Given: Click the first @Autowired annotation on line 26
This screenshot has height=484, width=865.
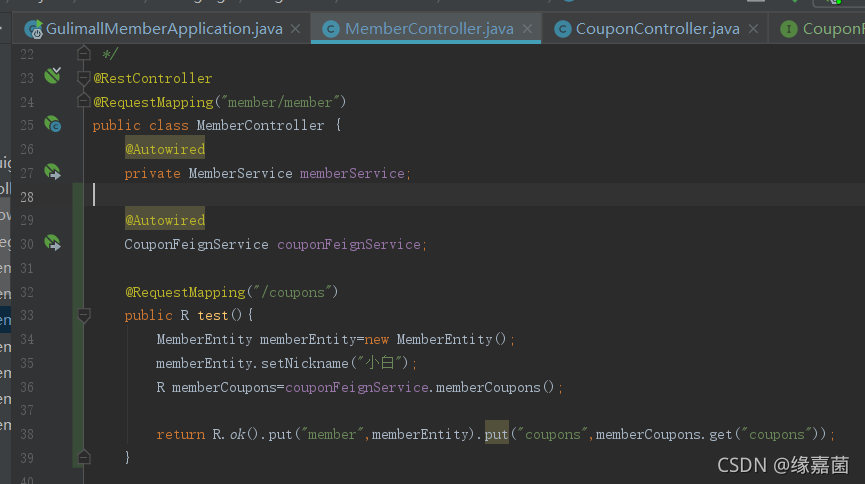Looking at the screenshot, I should point(165,149).
